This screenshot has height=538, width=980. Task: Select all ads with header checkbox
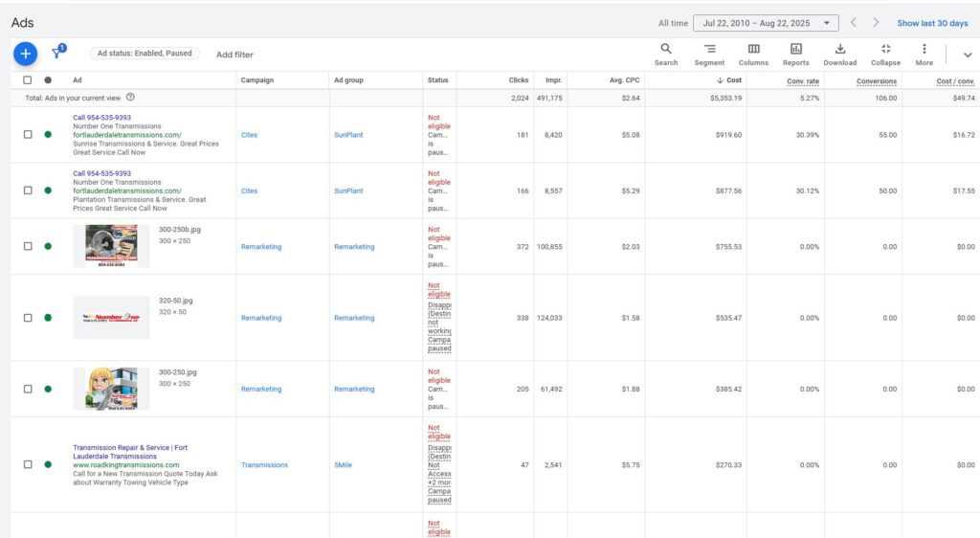pyautogui.click(x=28, y=80)
